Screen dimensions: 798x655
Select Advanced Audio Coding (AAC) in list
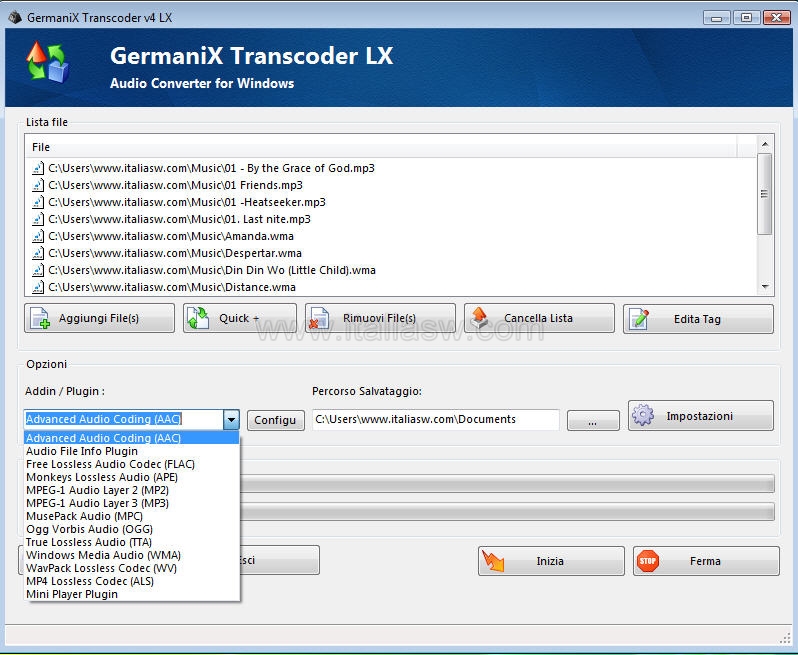[131, 438]
